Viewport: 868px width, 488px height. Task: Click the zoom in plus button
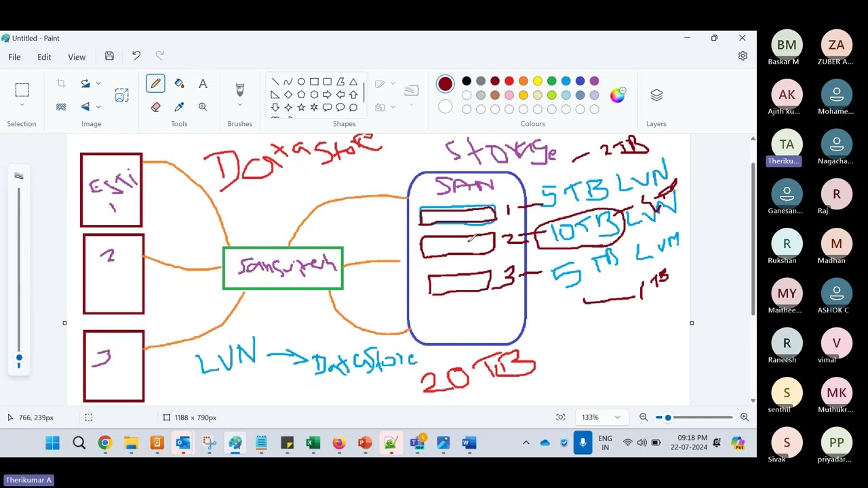(x=745, y=418)
